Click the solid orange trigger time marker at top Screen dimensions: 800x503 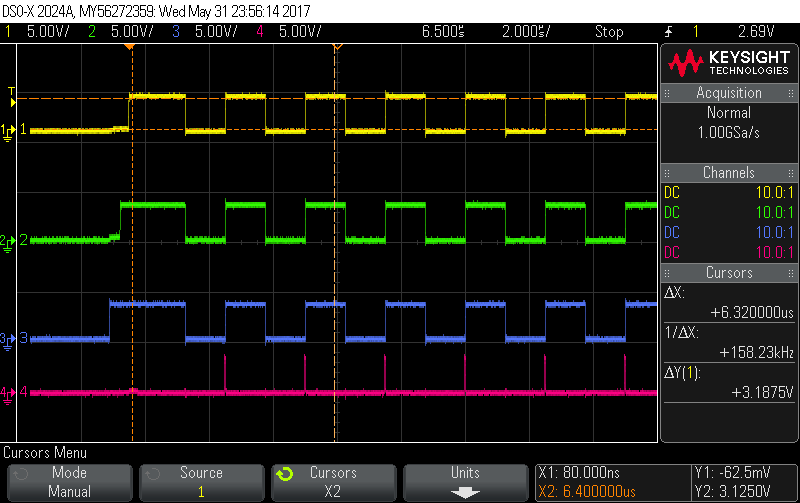click(x=130, y=47)
